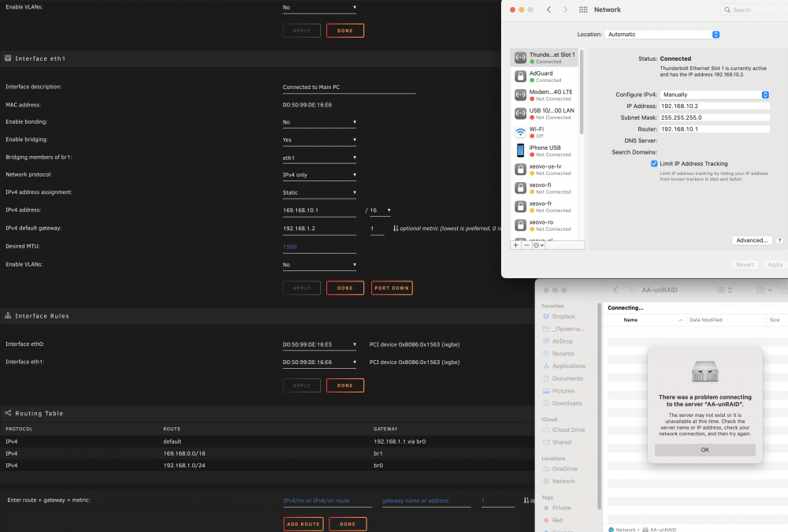
Task: Open Downloads in Finder sidebar
Action: 567,404
